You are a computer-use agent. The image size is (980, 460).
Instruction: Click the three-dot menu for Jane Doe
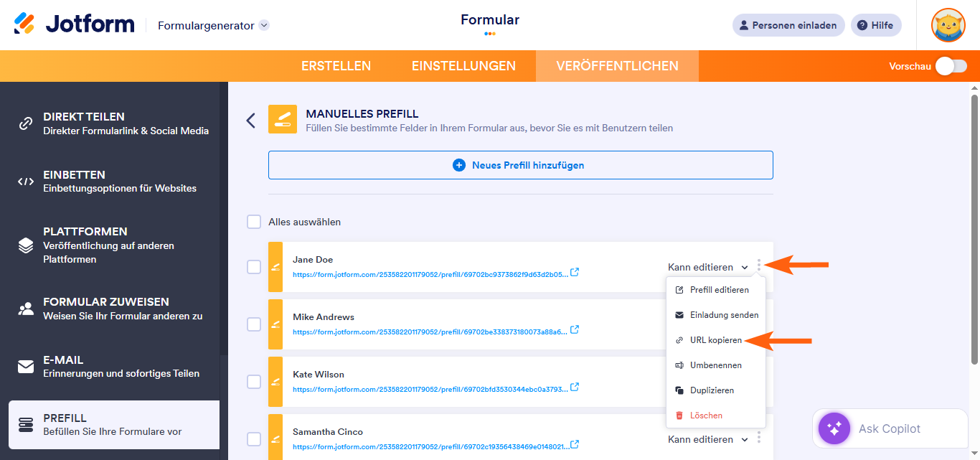click(758, 266)
